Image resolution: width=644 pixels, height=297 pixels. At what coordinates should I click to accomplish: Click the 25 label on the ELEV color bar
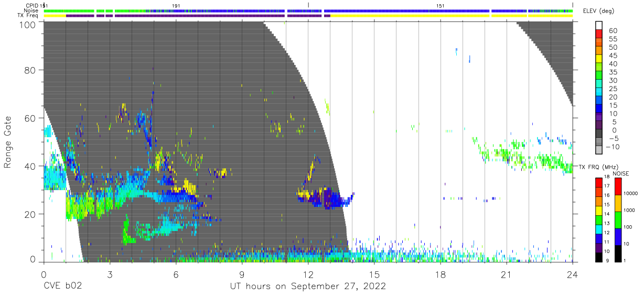pyautogui.click(x=613, y=89)
